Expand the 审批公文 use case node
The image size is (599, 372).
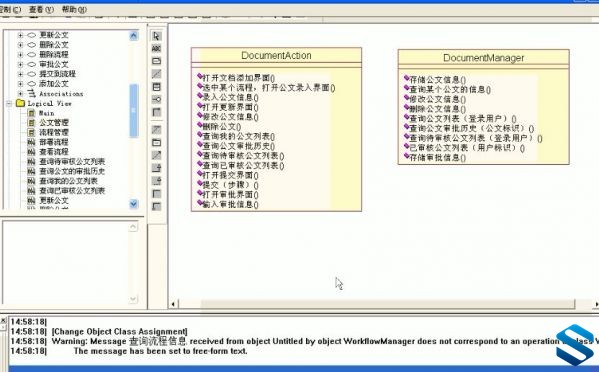pyautogui.click(x=20, y=64)
